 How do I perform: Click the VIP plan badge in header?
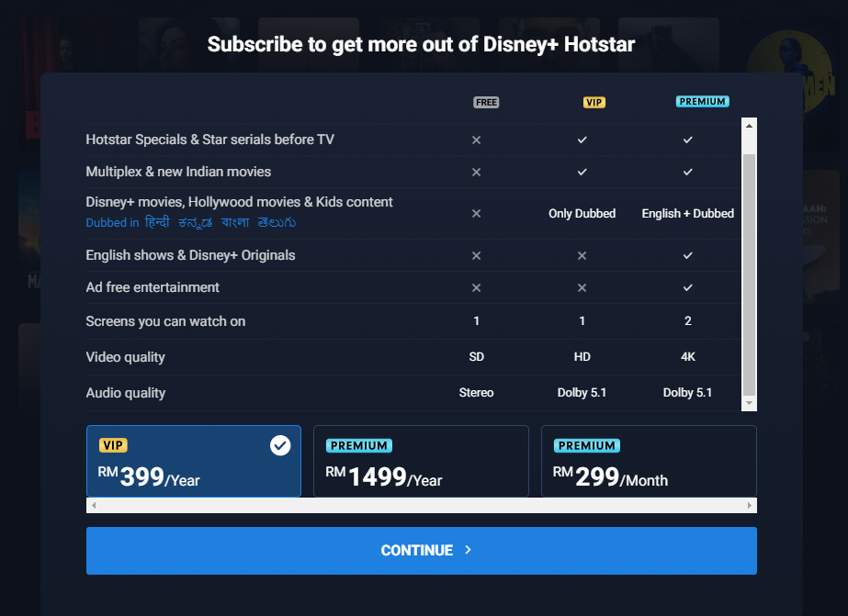594,102
